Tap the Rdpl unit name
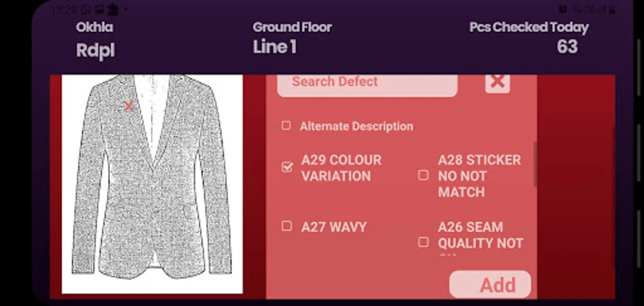This screenshot has width=644, height=306. coord(95,50)
